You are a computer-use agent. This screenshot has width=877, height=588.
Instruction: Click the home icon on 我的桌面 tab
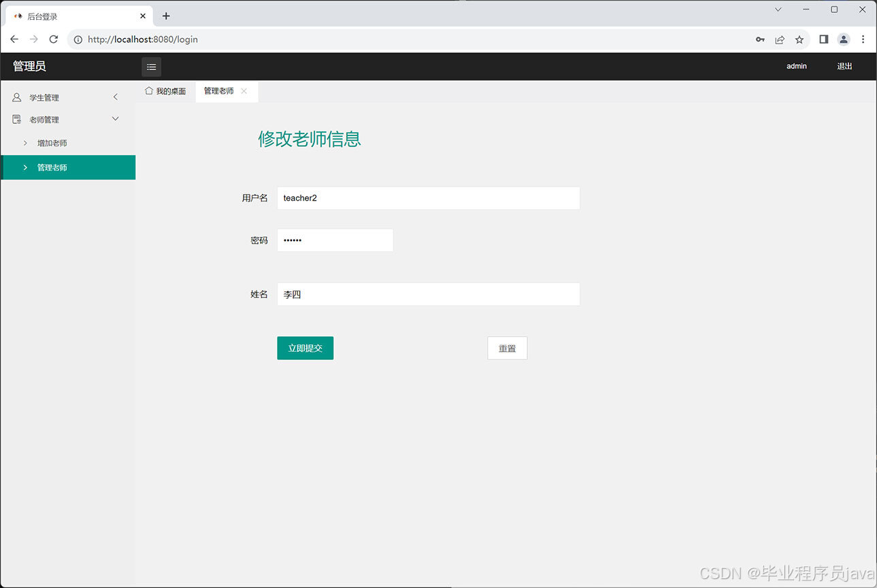click(148, 91)
